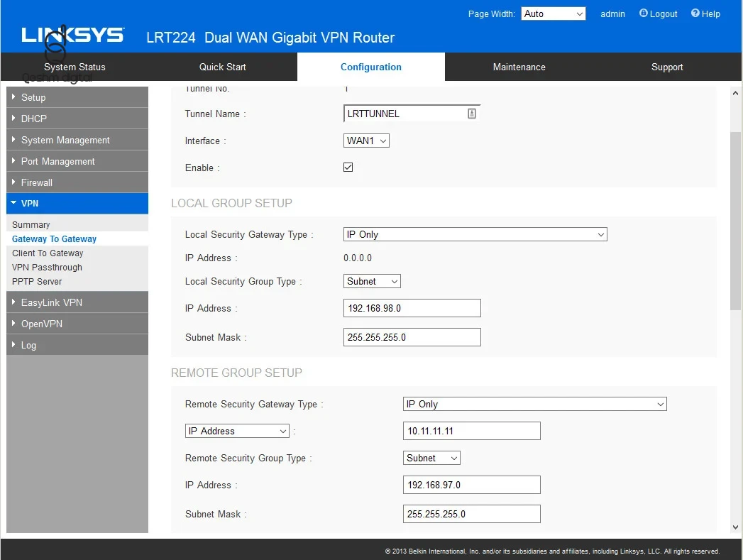Click the scroll up arrow
Screen dimensions: 743x560
tap(735, 94)
